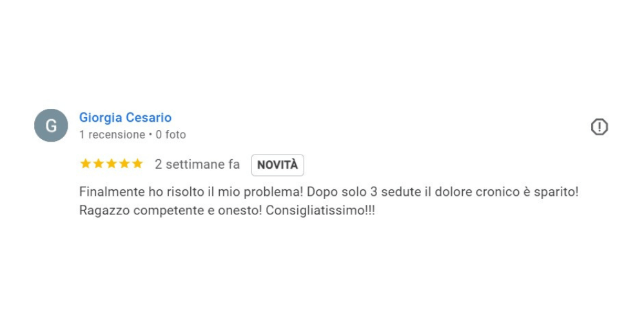Click the first name "Giorgia" in the reviewer name
The width and height of the screenshot is (644, 322).
(x=101, y=118)
